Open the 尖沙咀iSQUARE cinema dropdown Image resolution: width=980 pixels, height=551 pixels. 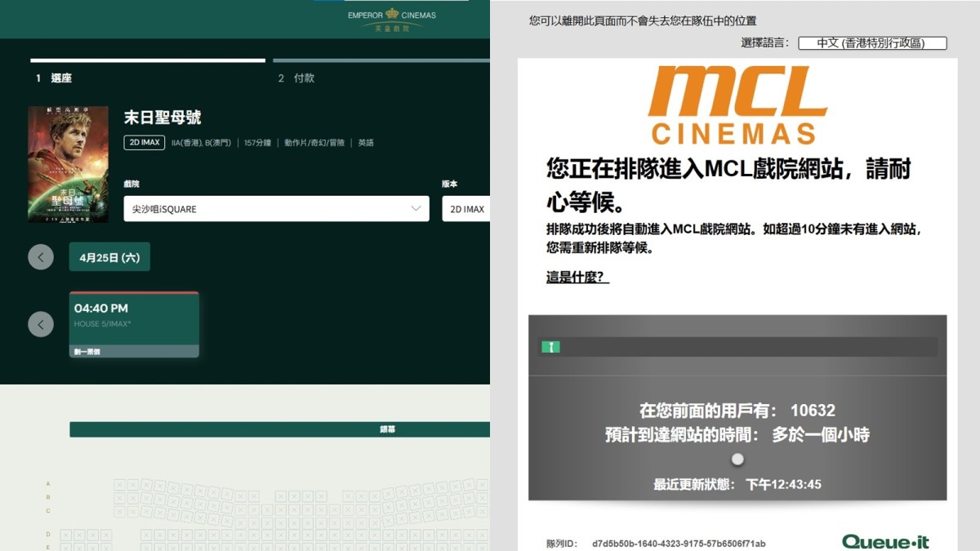tap(275, 208)
